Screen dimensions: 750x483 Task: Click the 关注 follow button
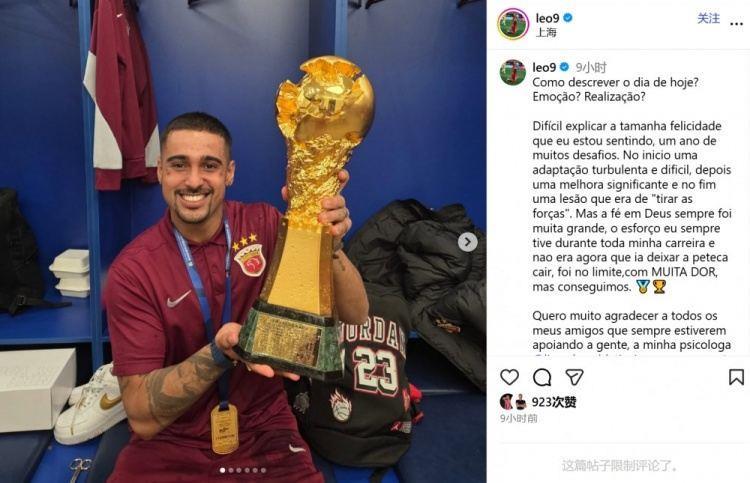coord(708,19)
